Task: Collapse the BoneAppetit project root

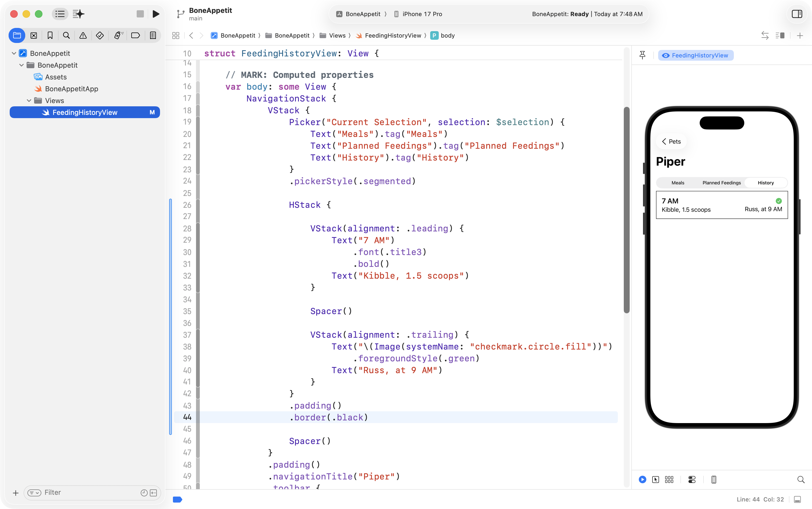Action: coord(14,53)
